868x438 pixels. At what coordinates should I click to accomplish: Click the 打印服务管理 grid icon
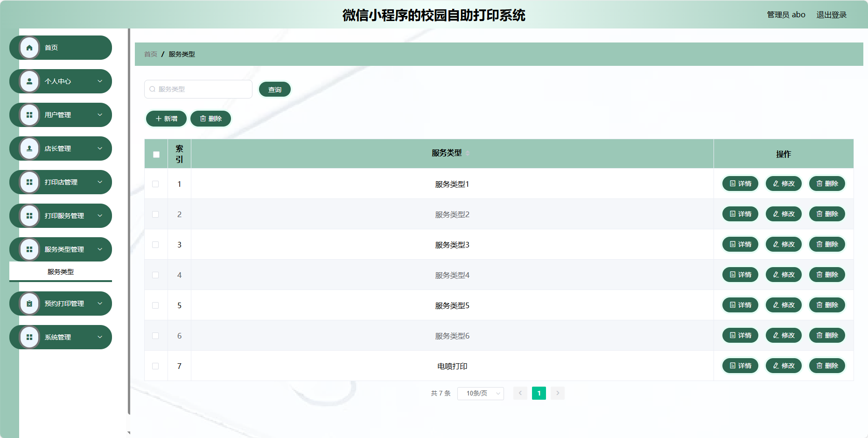[x=29, y=216]
